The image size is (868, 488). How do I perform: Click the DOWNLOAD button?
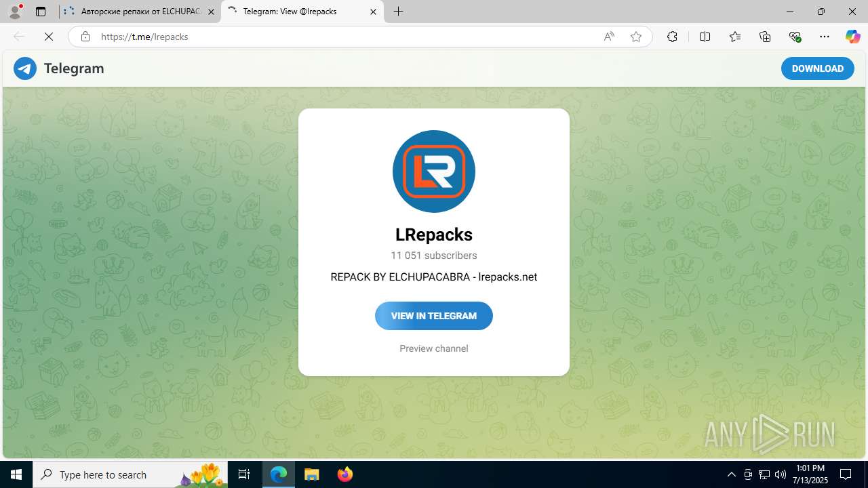(818, 68)
